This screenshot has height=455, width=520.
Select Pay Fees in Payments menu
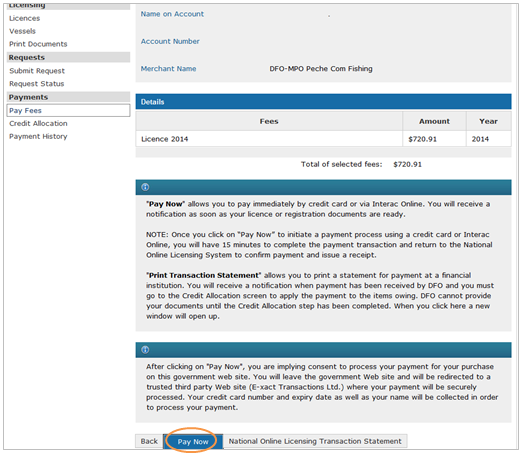tap(68, 110)
